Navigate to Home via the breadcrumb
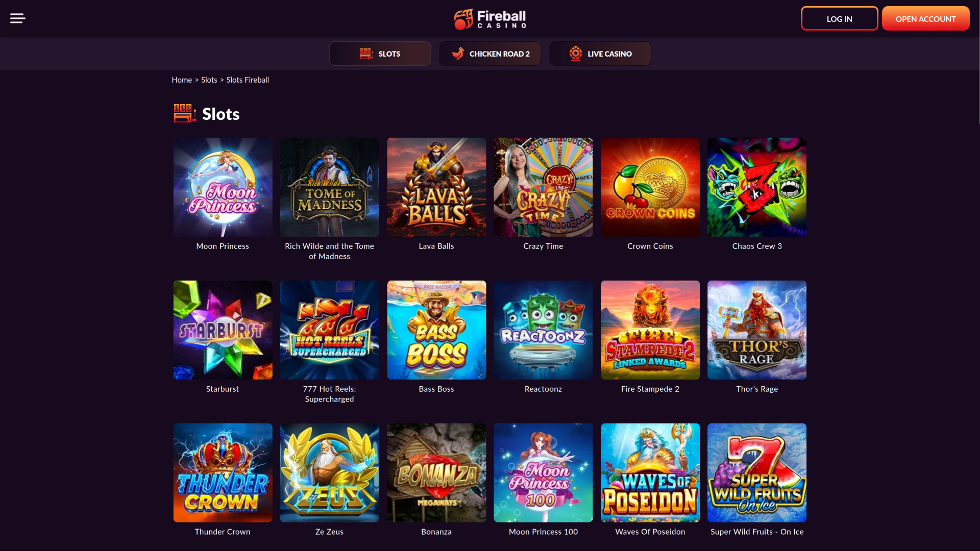 point(181,80)
